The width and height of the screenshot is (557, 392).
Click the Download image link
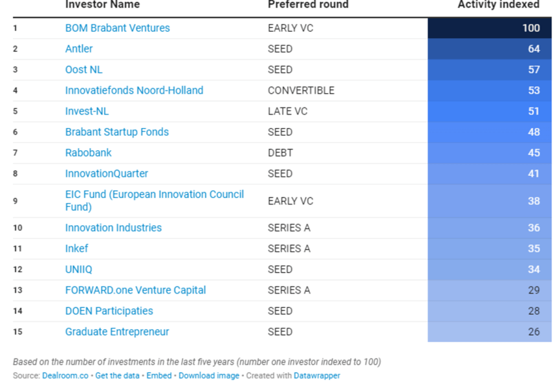click(208, 376)
